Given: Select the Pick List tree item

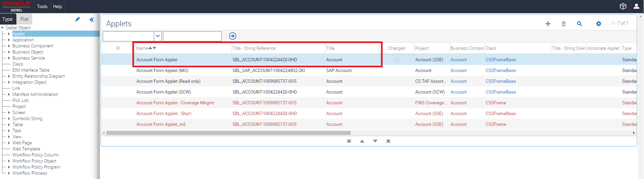Looking at the screenshot, I should [20, 101].
